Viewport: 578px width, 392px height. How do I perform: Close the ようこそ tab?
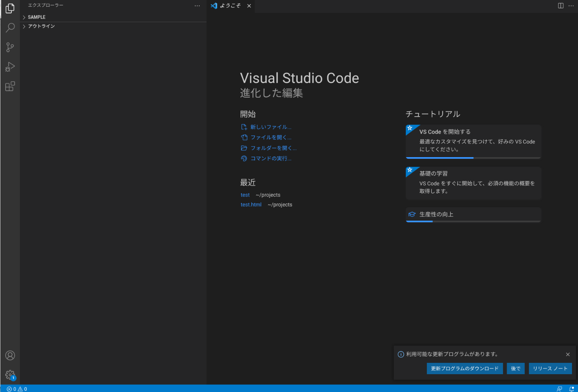(249, 6)
